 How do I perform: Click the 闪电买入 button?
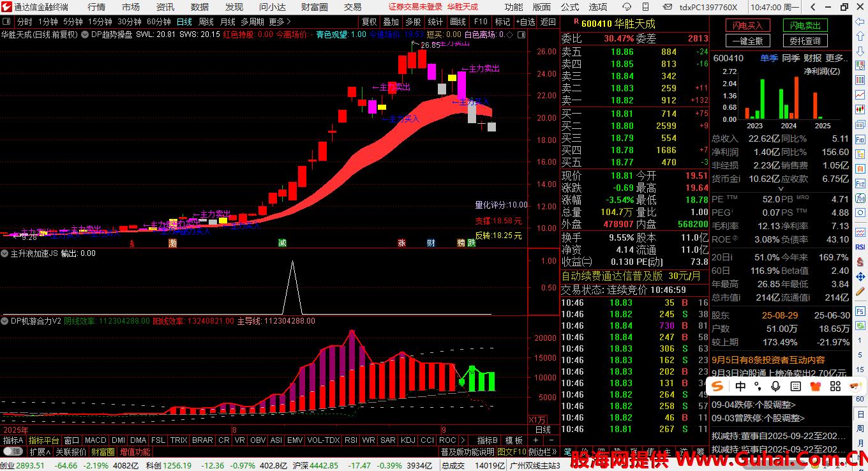point(747,26)
